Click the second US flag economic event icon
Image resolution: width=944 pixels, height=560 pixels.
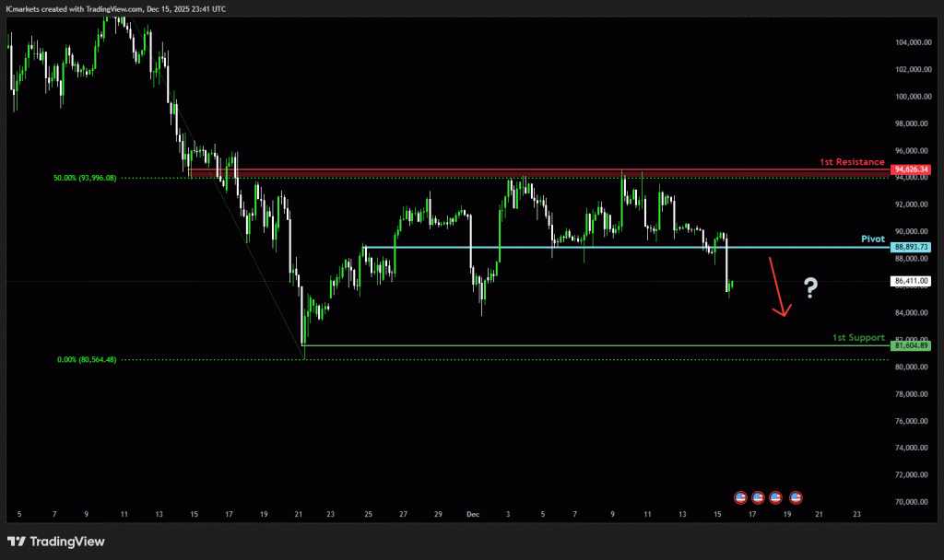point(758,497)
